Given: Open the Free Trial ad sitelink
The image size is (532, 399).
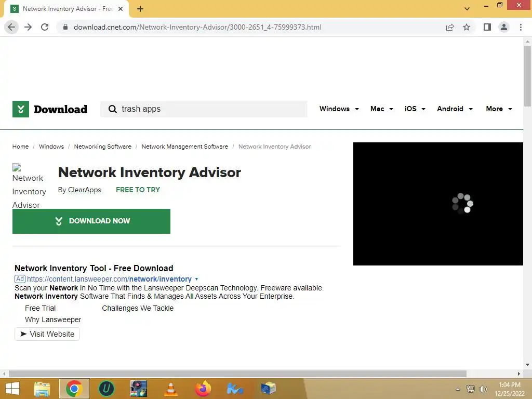Looking at the screenshot, I should [40, 309].
